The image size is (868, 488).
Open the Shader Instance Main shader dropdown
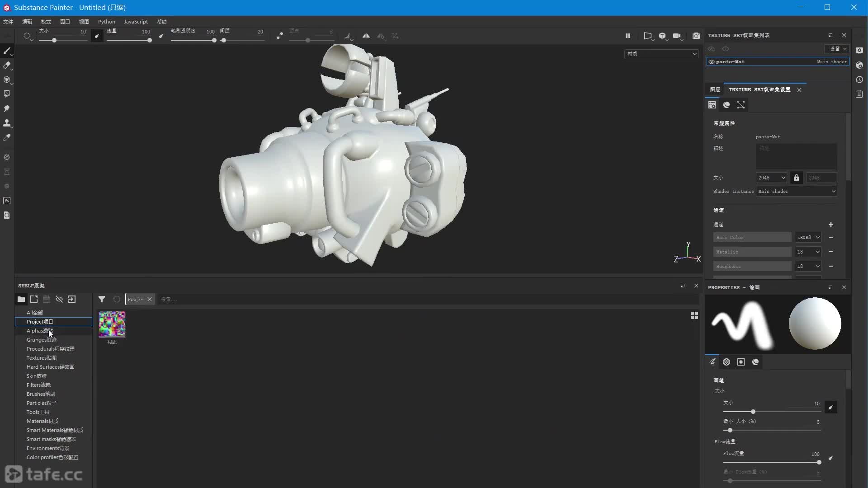point(796,191)
